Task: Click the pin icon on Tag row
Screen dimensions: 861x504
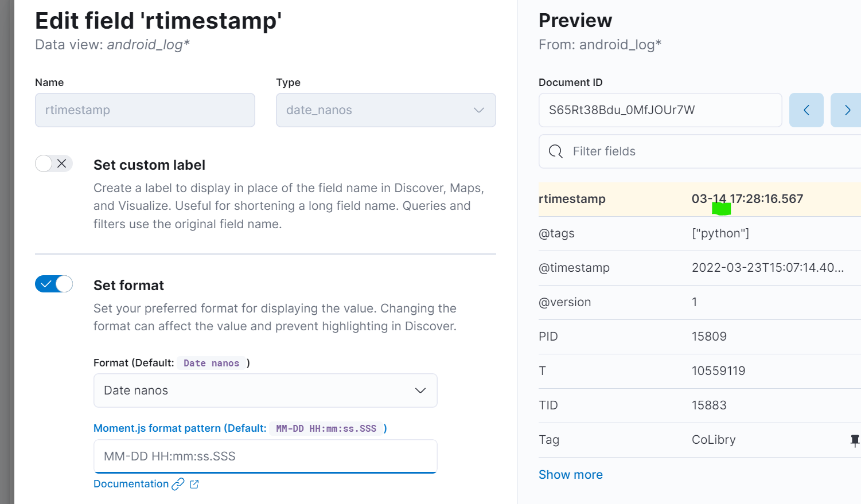Action: (x=854, y=440)
